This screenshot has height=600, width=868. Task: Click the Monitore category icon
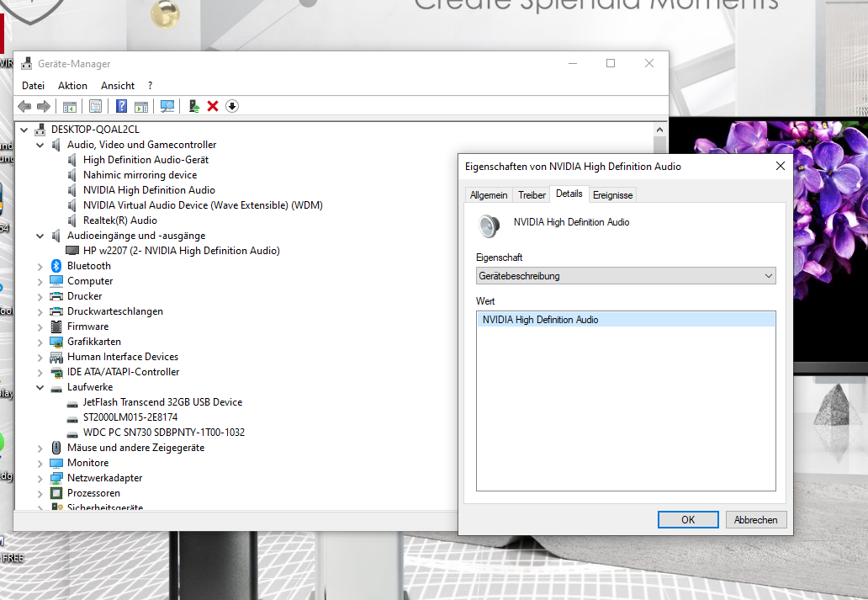(56, 463)
